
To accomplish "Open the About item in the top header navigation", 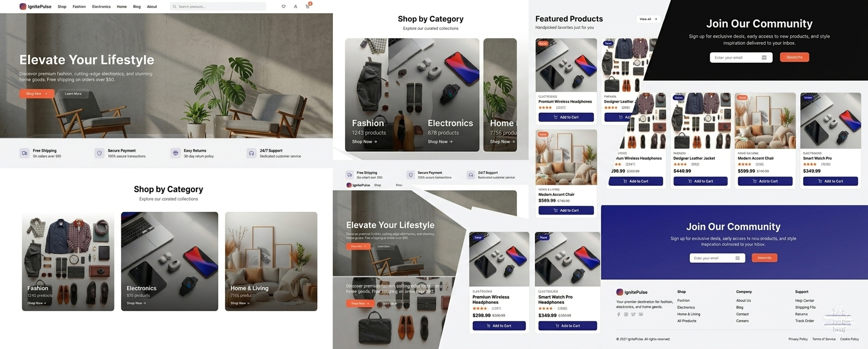I will click(x=152, y=6).
